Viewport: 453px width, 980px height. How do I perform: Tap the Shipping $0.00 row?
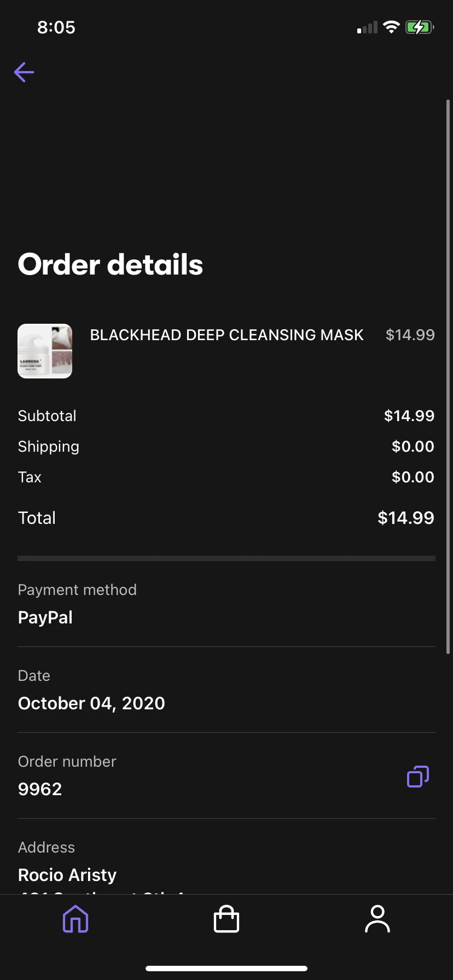226,446
